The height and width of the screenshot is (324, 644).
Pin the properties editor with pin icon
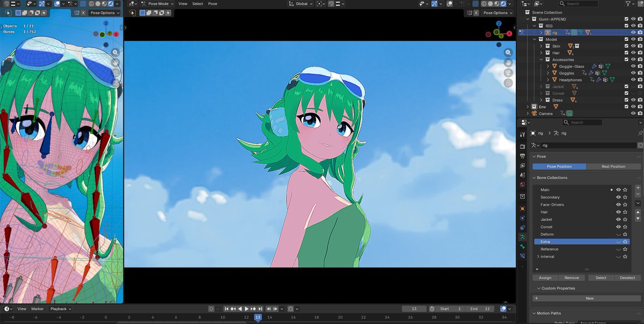(640, 133)
